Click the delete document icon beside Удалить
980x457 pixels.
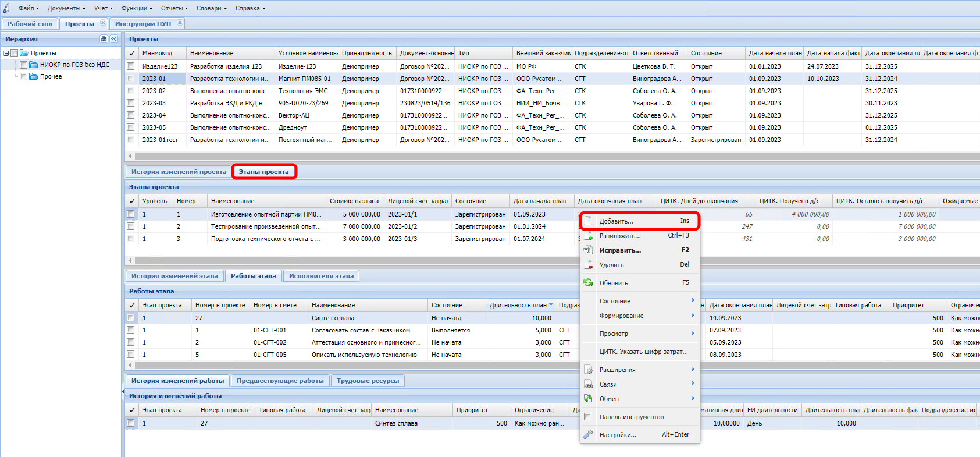(588, 265)
